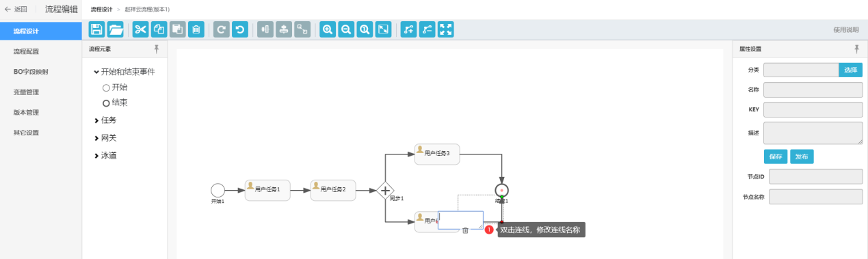Open the 使用说明 help link
This screenshot has height=259, width=868.
point(845,30)
